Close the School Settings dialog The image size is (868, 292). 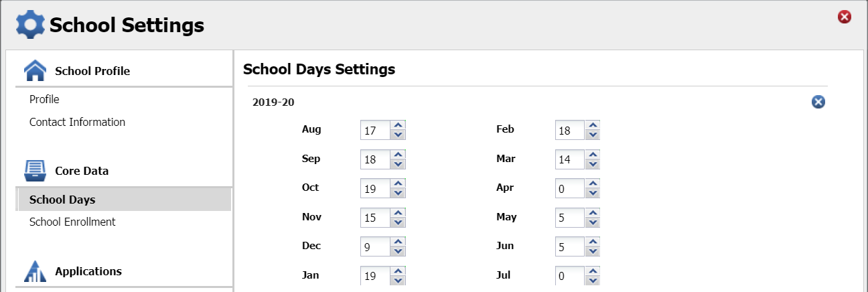pos(845,17)
